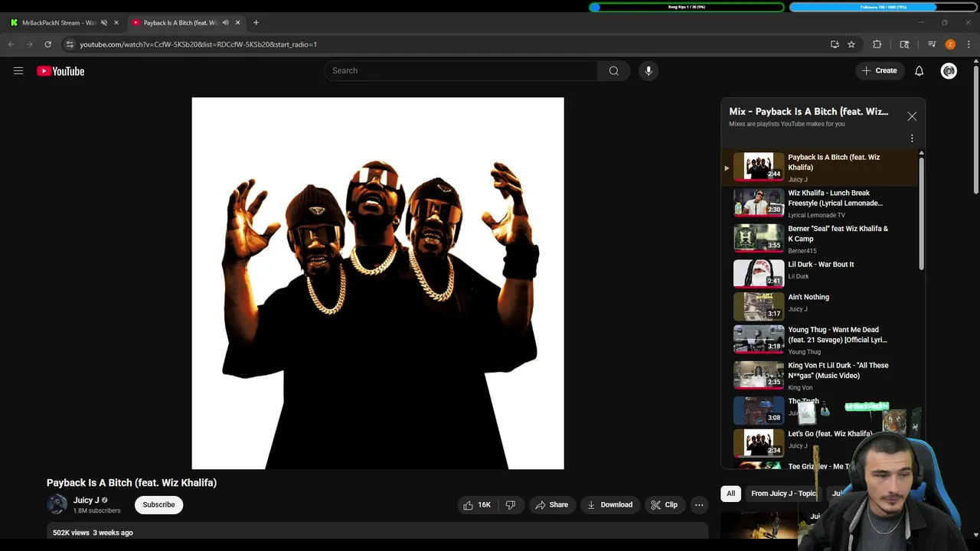980x551 pixels.
Task: Go back in browser history
Action: pos(11,44)
